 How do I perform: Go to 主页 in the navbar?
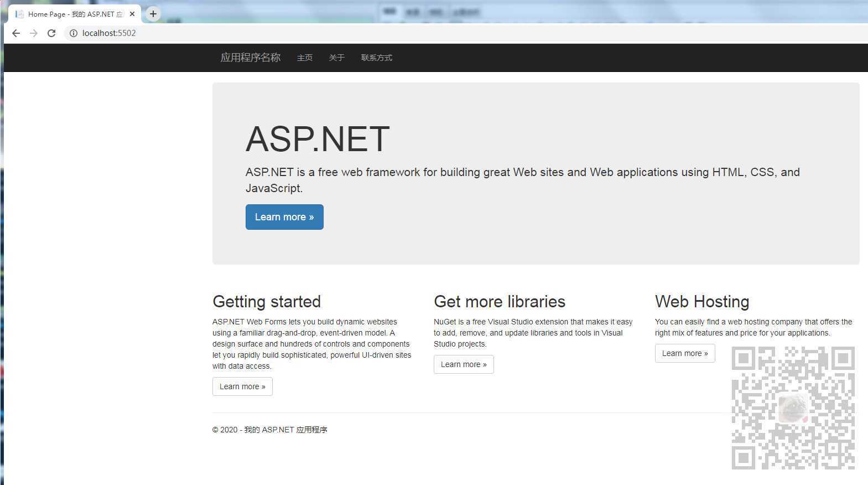pyautogui.click(x=305, y=58)
